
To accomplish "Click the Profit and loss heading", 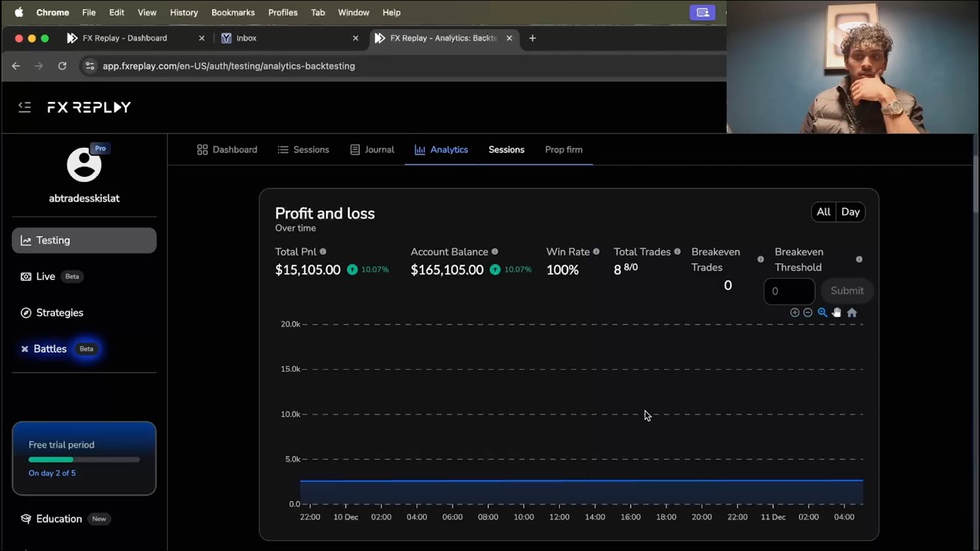I will click(325, 214).
